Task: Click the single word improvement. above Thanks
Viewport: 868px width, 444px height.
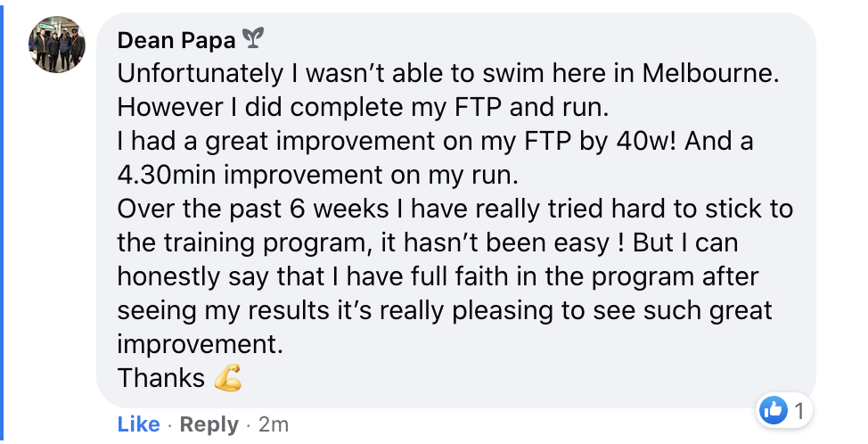Action: [x=197, y=344]
